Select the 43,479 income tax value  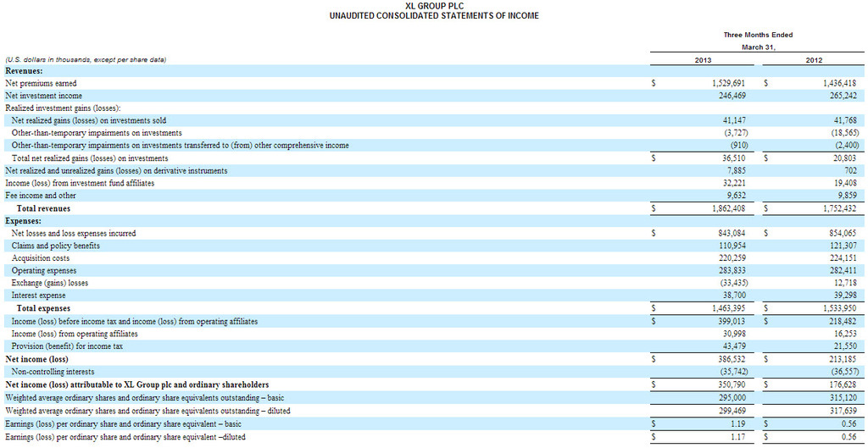[734, 346]
